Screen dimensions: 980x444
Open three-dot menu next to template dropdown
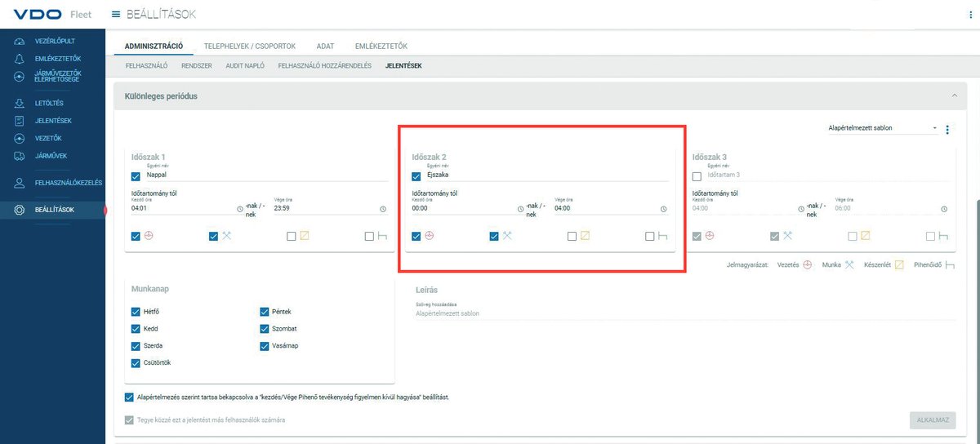(947, 130)
